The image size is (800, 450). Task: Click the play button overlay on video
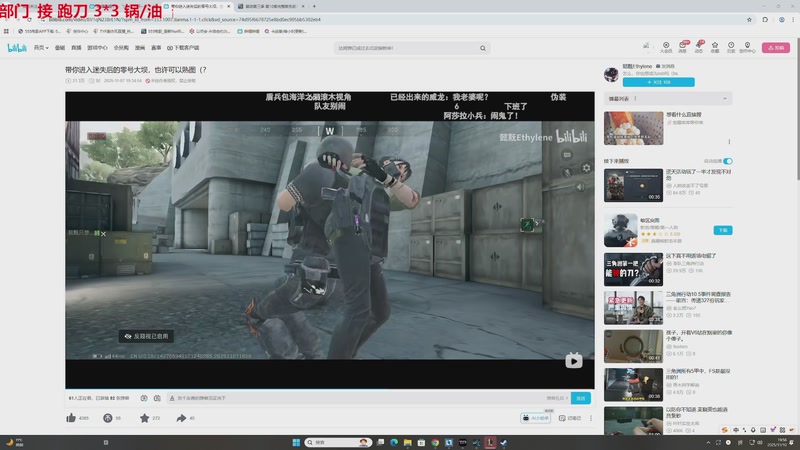[573, 361]
